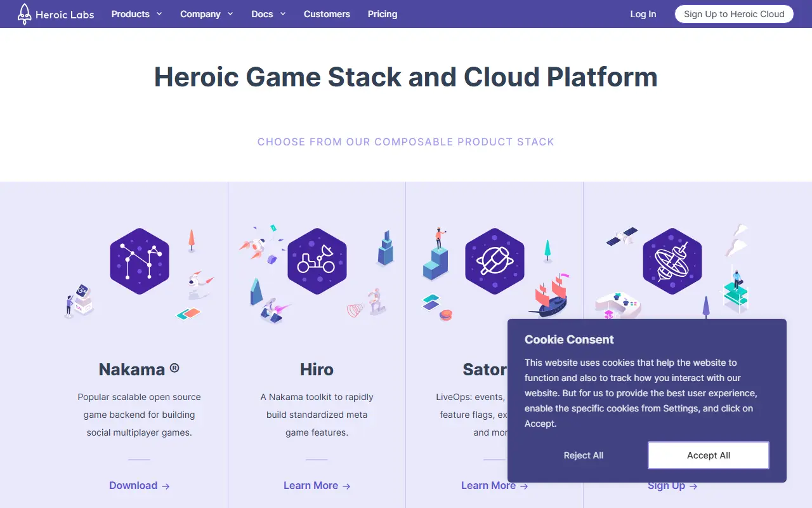Expand the Company dropdown menu

point(206,14)
